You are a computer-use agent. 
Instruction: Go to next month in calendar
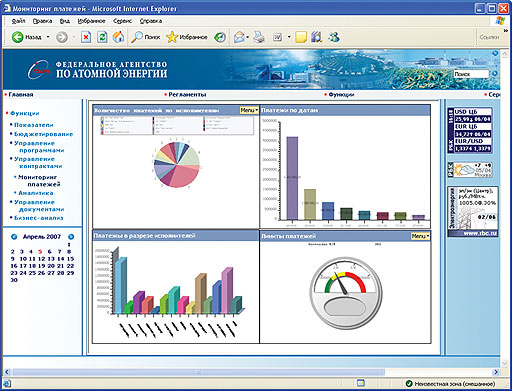tap(71, 237)
